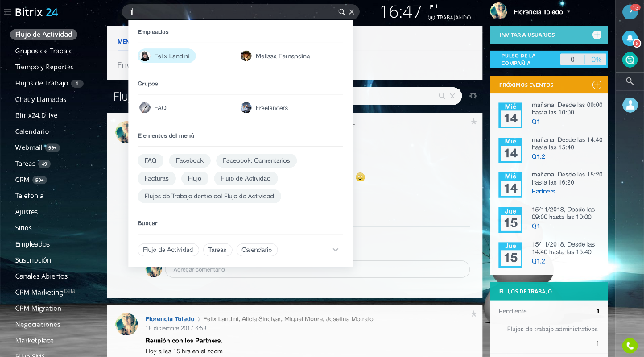Image resolution: width=644 pixels, height=357 pixels.
Task: Click Flujos de Trabajo dentro del Flujo chip
Action: 209,196
